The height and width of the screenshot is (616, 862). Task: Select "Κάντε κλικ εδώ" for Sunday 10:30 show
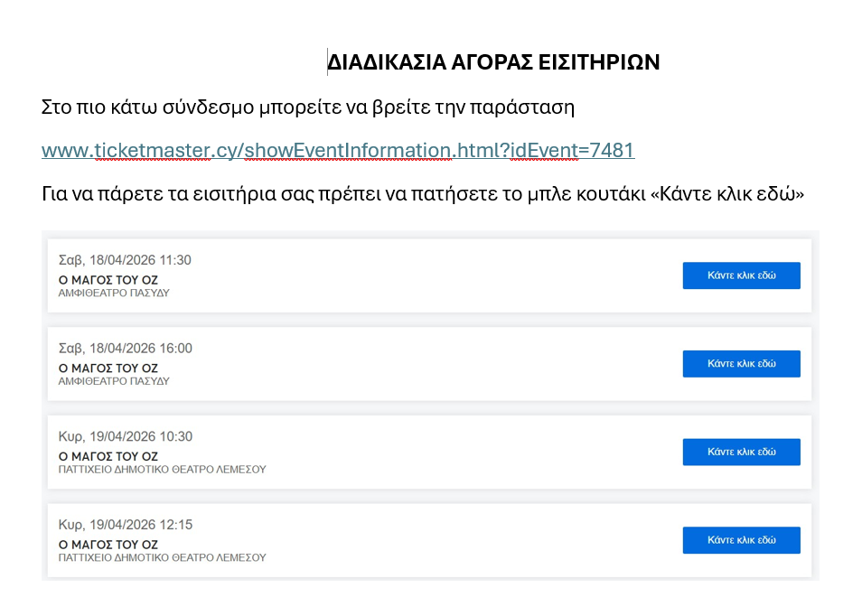point(741,452)
